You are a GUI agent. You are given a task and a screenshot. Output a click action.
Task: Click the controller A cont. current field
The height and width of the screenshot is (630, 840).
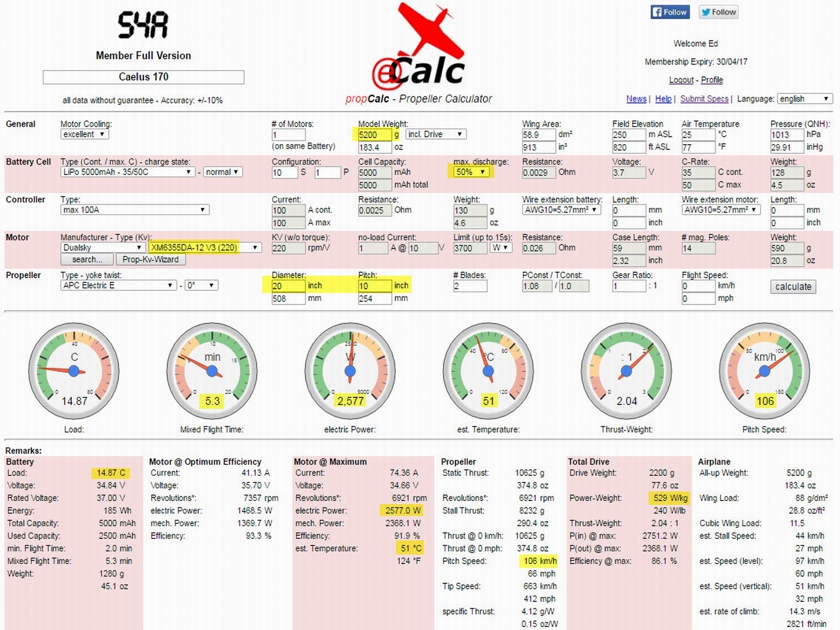288,211
